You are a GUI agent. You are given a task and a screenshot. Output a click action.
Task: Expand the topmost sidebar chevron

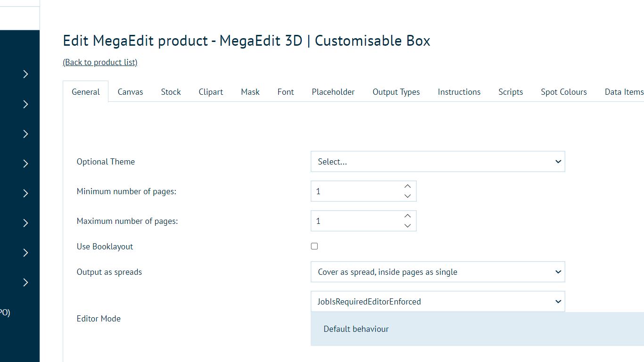[25, 74]
